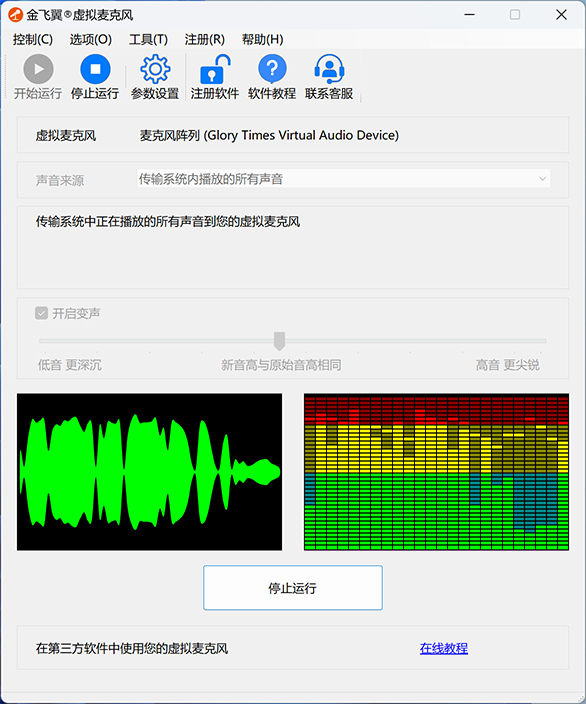Image resolution: width=586 pixels, height=704 pixels.
Task: Click the 注册软件 unlock padlock icon
Action: coord(215,69)
